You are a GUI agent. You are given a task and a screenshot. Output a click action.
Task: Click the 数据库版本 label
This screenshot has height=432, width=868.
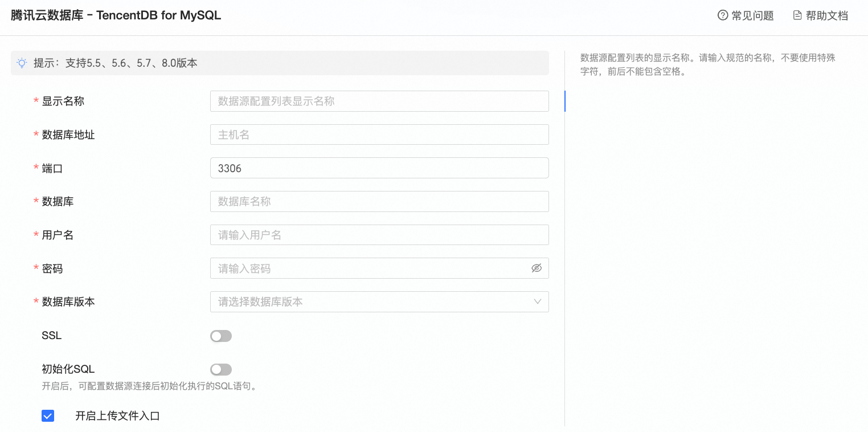pos(68,302)
